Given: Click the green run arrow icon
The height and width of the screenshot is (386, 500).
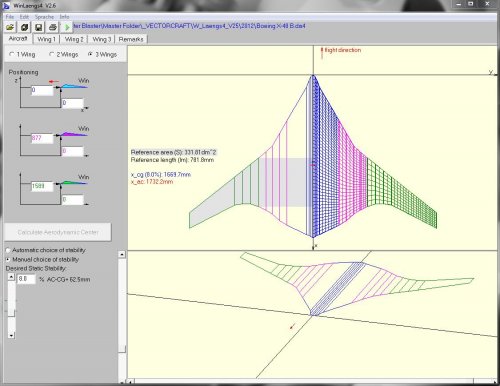Looking at the screenshot, I should pyautogui.click(x=67, y=27).
